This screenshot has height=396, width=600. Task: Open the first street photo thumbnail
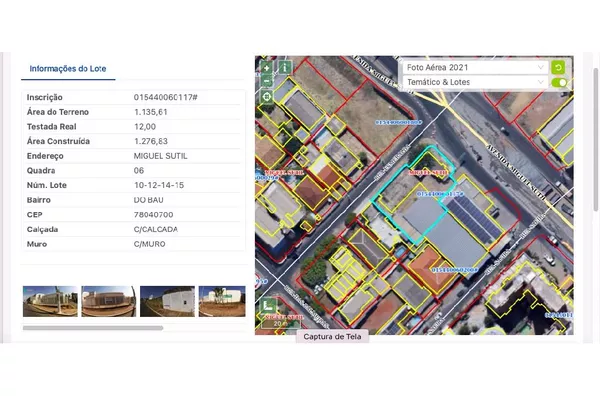[50, 301]
